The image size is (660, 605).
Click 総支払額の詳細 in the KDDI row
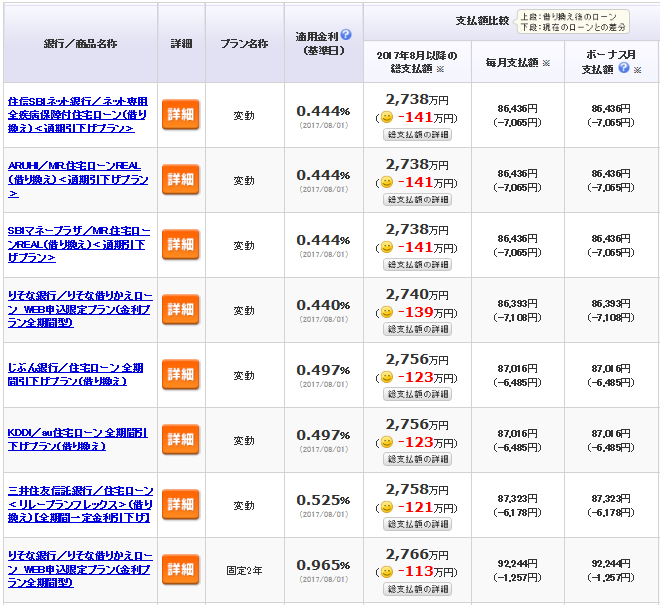click(417, 459)
